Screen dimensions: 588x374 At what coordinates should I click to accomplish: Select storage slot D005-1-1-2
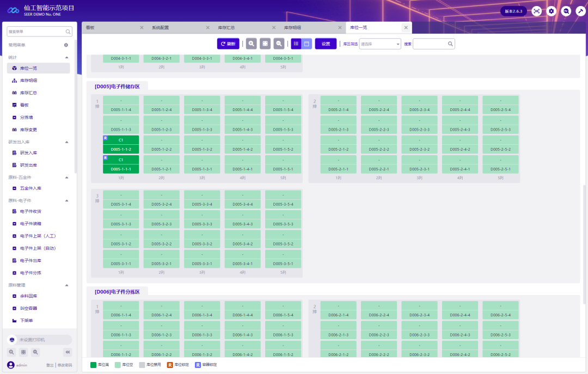click(x=121, y=145)
